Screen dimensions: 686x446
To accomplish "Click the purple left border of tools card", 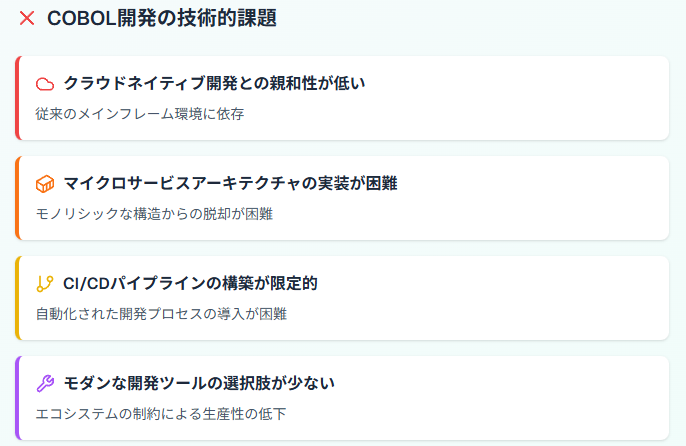I will [x=18, y=398].
